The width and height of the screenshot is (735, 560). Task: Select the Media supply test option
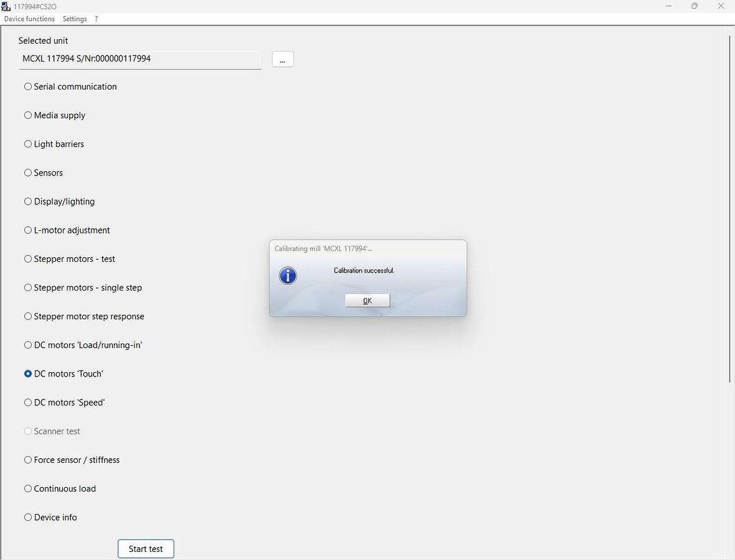point(28,115)
